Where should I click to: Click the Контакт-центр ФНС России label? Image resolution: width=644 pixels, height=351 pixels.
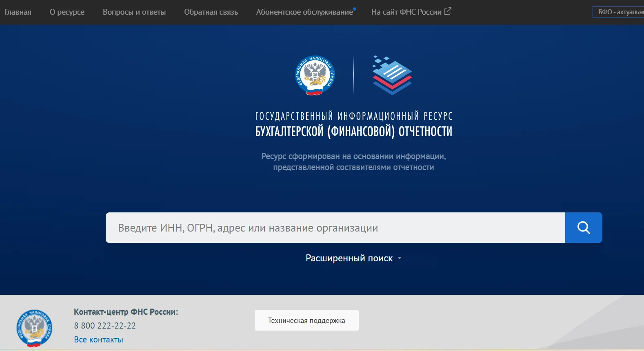[126, 312]
